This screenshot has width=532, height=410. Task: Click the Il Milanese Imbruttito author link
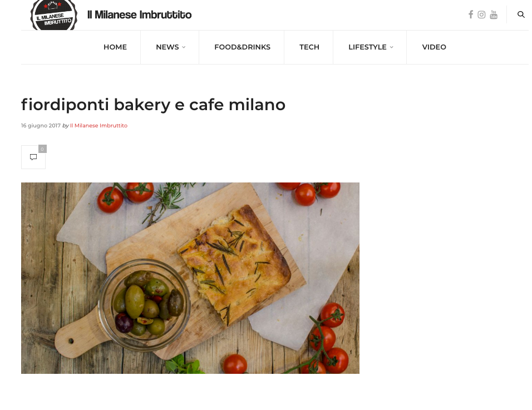(x=98, y=126)
